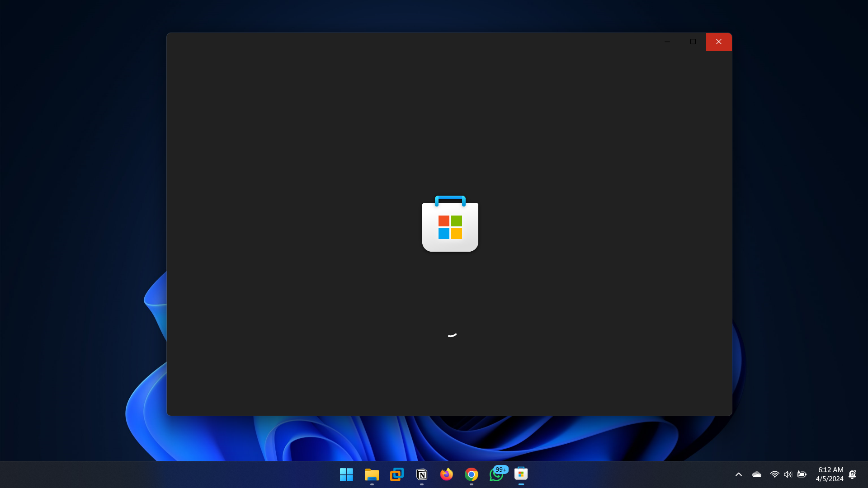The height and width of the screenshot is (488, 868).
Task: Close the Microsoft Store window
Action: pos(718,42)
